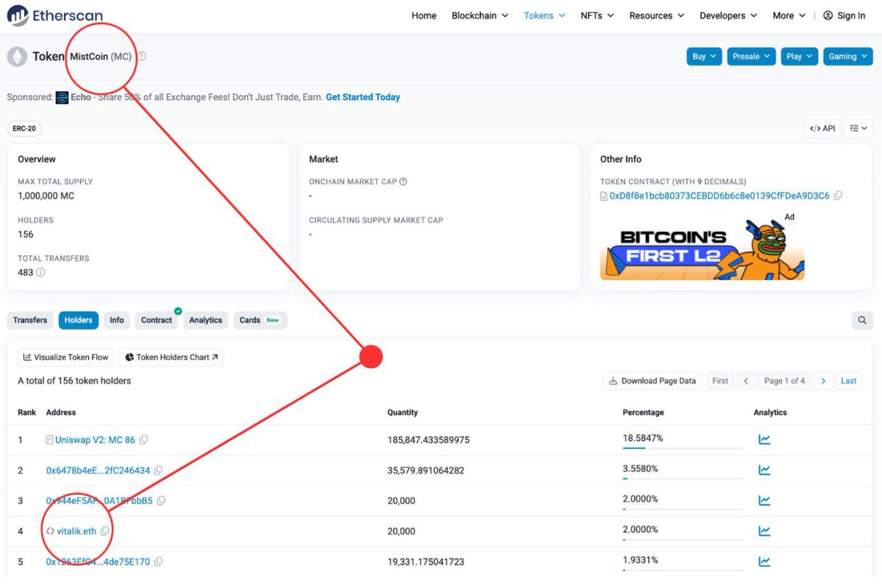The image size is (882, 588).
Task: Click Visualize Token Flow
Action: tap(66, 357)
